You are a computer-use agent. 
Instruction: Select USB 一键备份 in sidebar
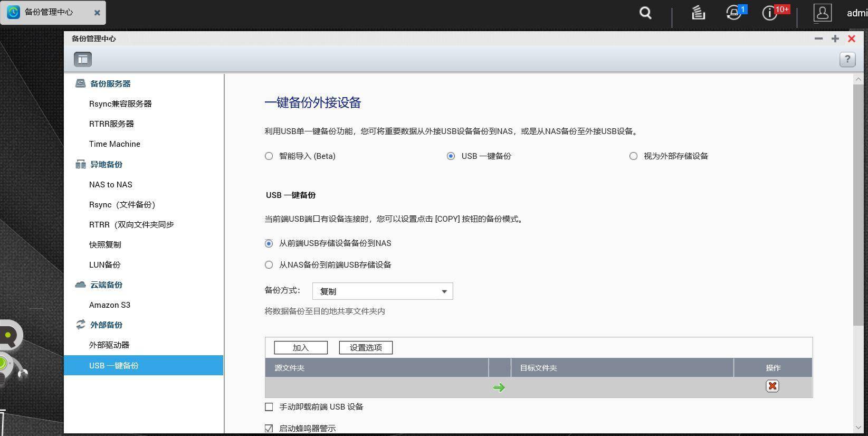coord(144,365)
